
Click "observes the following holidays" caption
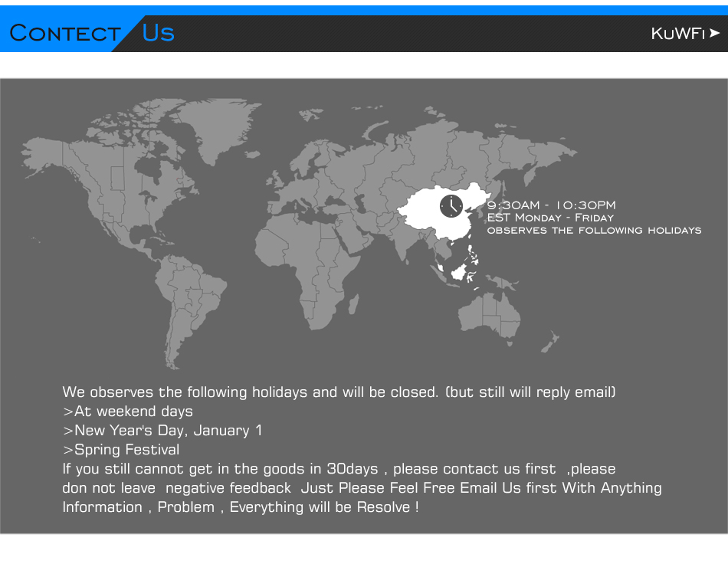pos(595,230)
